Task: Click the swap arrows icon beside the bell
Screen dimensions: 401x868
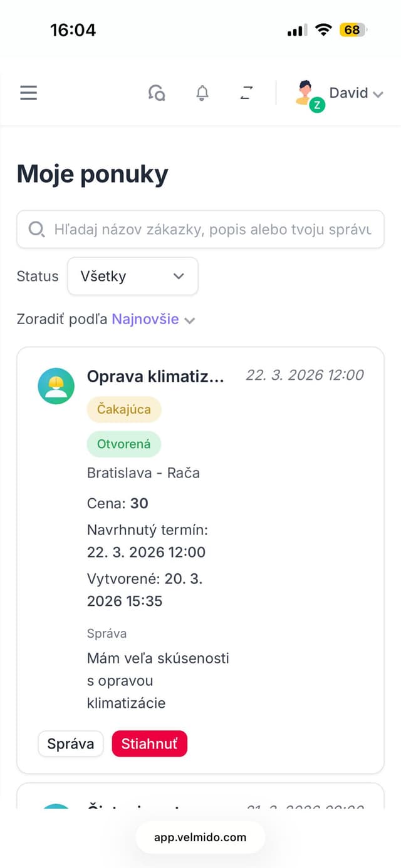Action: point(246,92)
